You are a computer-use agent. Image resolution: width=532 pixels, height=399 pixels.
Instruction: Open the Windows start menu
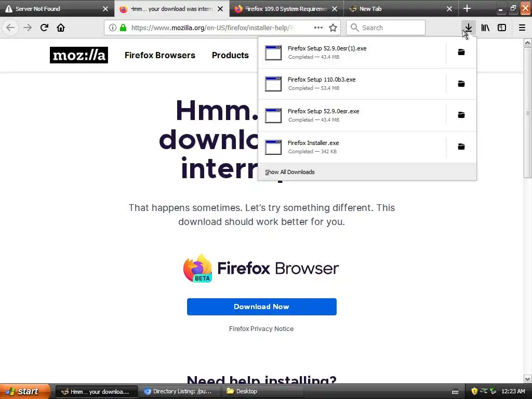pos(24,391)
